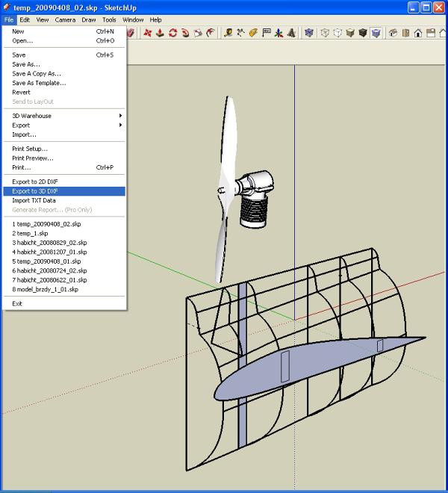Choose Print Preview... menu entry
This screenshot has width=448, height=493.
[x=64, y=158]
